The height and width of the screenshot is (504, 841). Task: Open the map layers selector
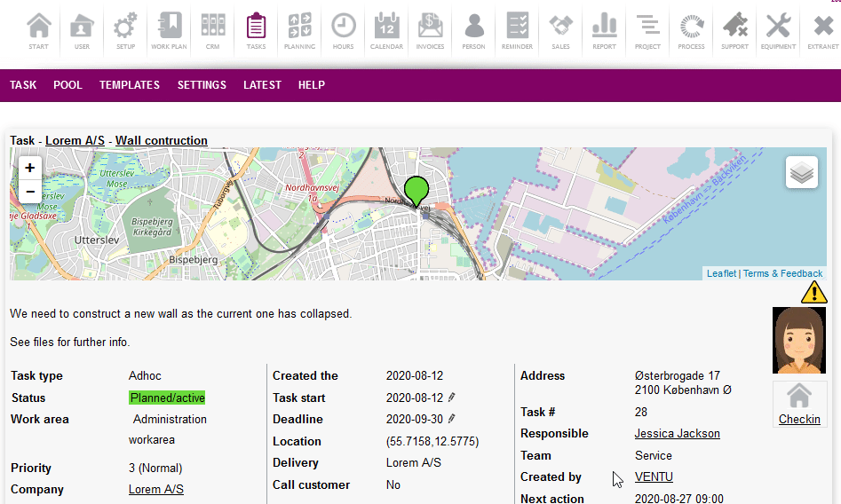(801, 173)
